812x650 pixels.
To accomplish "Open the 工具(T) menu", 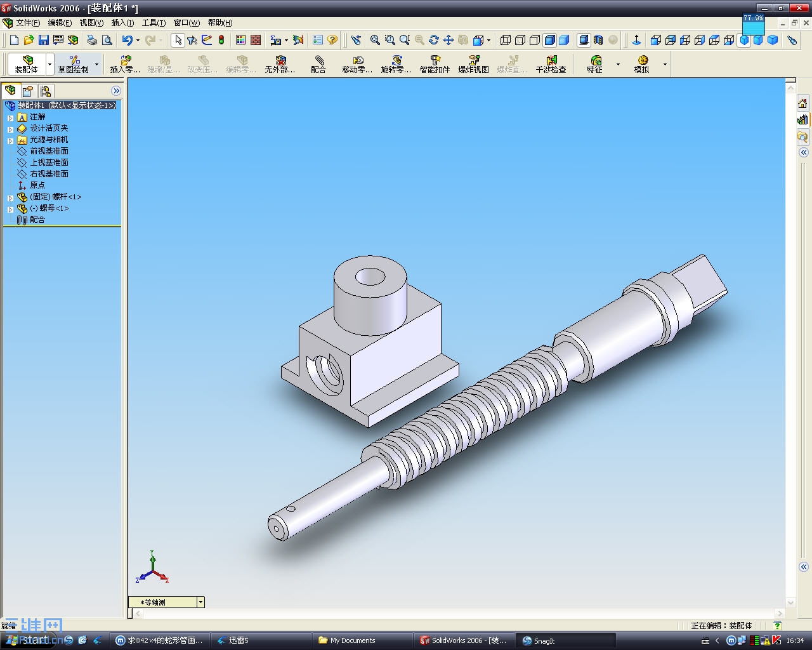I will coord(154,23).
